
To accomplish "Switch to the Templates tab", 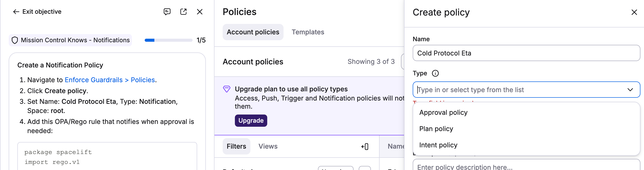I will click(x=308, y=32).
